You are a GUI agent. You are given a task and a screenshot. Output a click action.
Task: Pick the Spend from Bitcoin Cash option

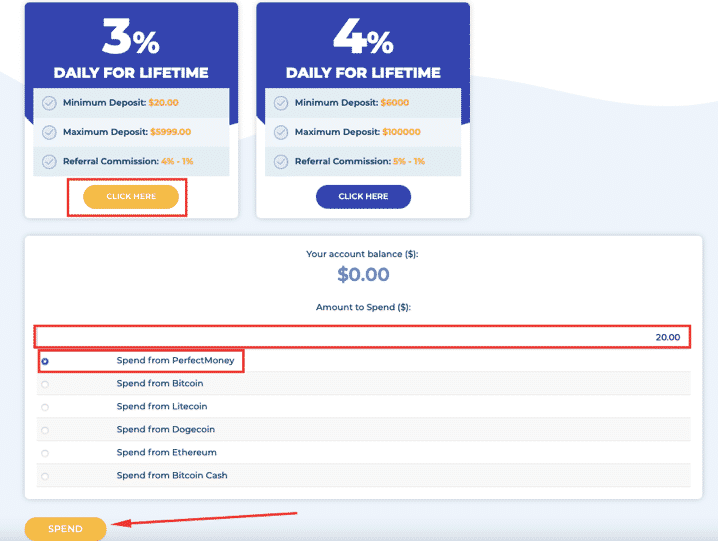45,476
